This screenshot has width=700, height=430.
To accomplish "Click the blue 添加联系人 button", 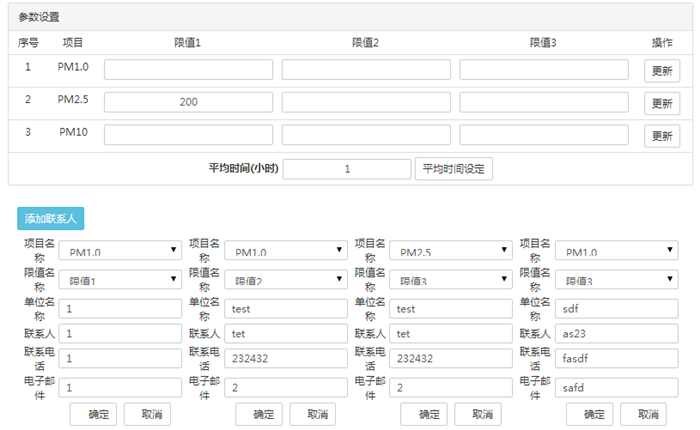I will [52, 218].
